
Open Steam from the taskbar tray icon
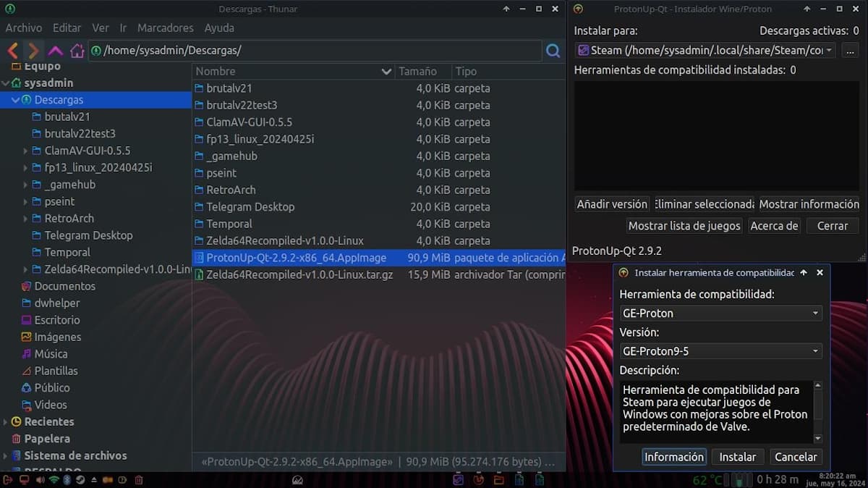pos(80,479)
